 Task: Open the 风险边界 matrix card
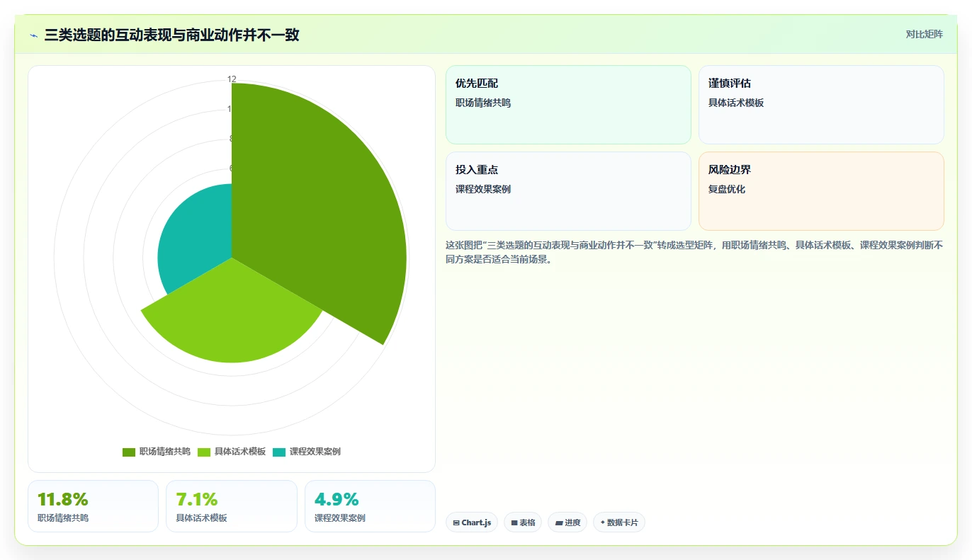coord(821,191)
